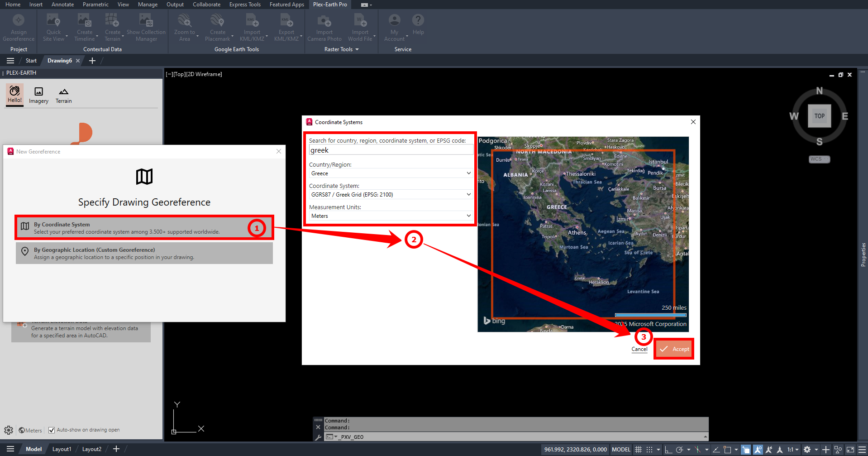The height and width of the screenshot is (456, 868).
Task: Open the command line customize wrench
Action: pos(318,437)
